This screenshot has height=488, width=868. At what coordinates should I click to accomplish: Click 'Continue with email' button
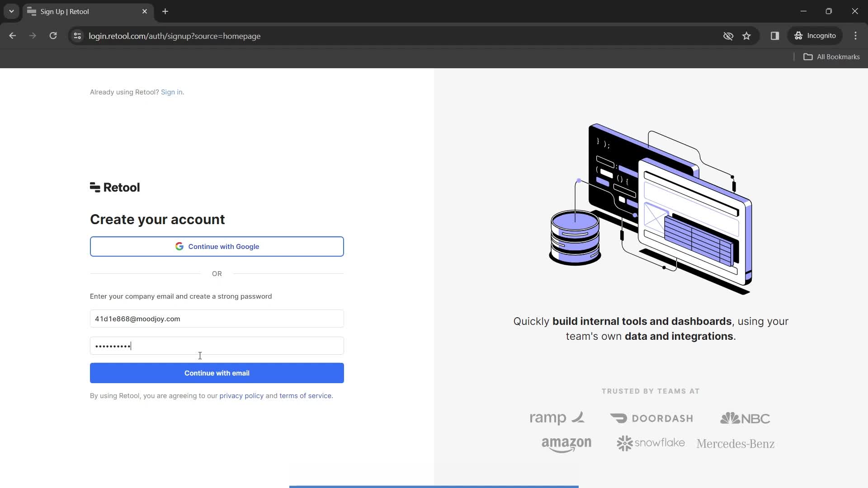[x=217, y=373]
